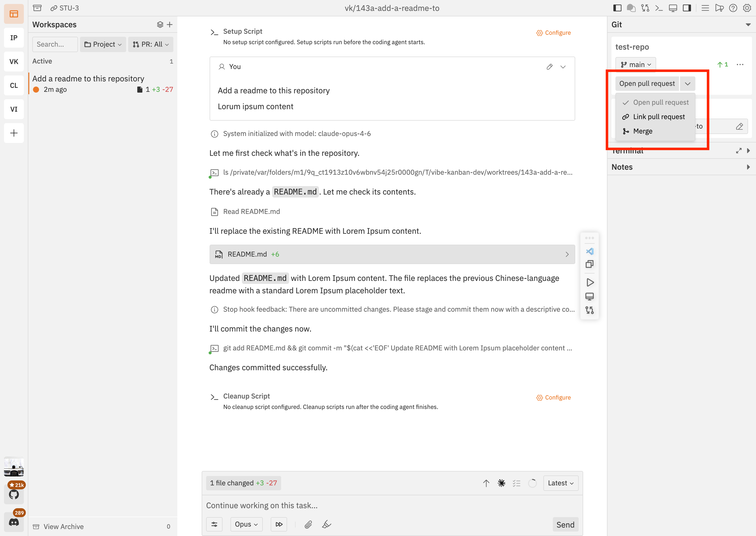756x536 pixels.
Task: Open in VS Code icon
Action: (590, 251)
